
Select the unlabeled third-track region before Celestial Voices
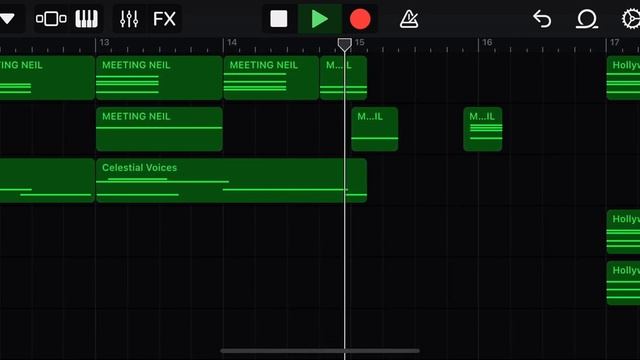point(47,180)
